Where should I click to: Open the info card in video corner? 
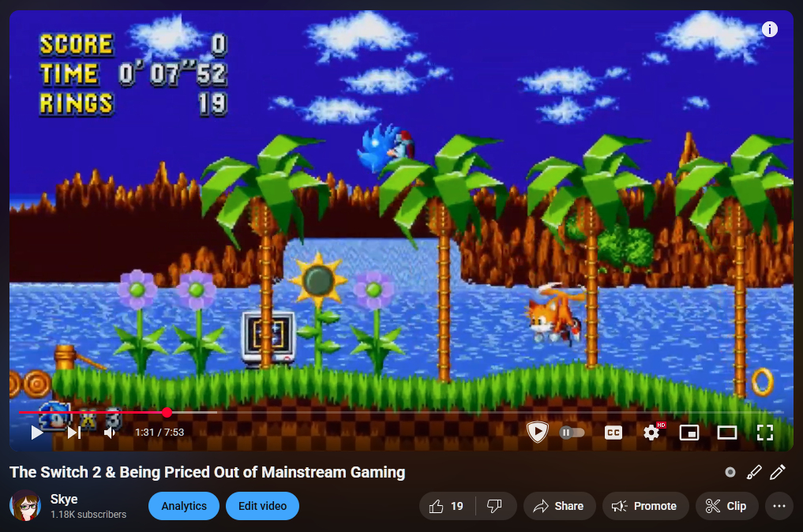pyautogui.click(x=770, y=29)
